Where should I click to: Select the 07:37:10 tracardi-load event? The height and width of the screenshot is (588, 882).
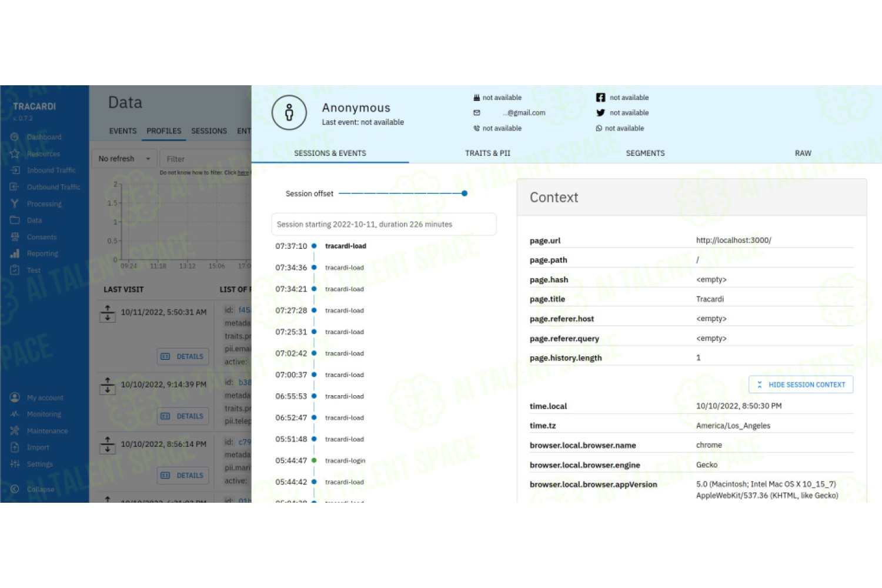321,246
